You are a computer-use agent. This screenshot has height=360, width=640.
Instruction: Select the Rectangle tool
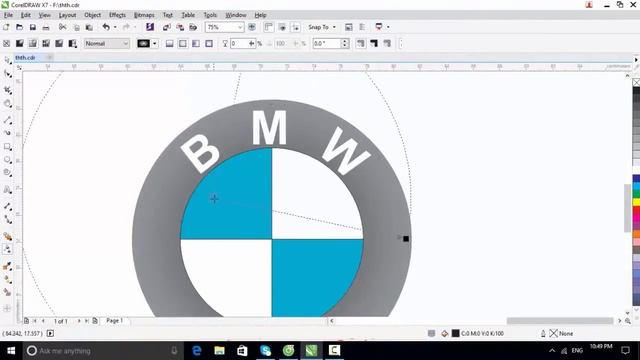7,147
